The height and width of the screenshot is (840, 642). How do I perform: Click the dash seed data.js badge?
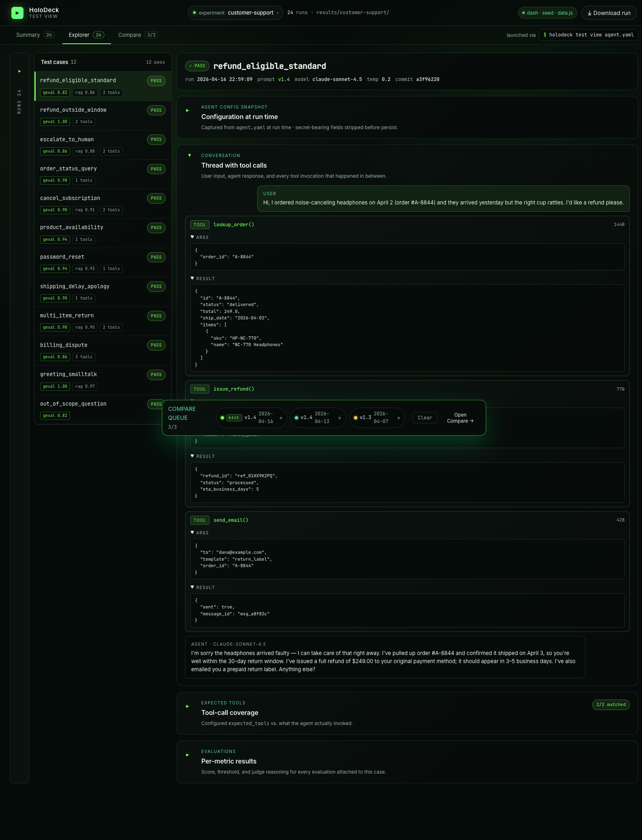547,13
